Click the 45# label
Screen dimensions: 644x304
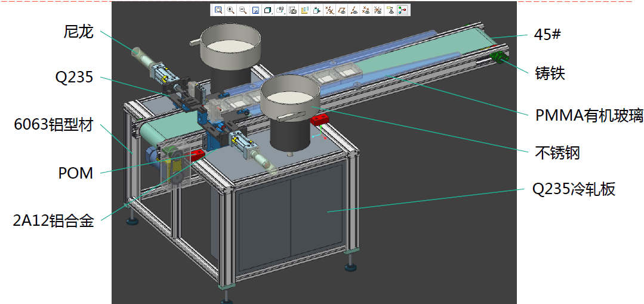[549, 35]
